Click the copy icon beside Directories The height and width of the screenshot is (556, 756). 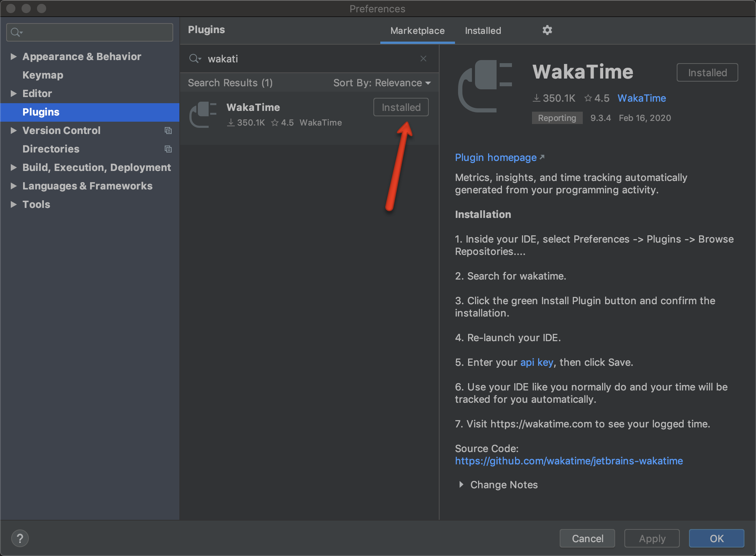(168, 149)
